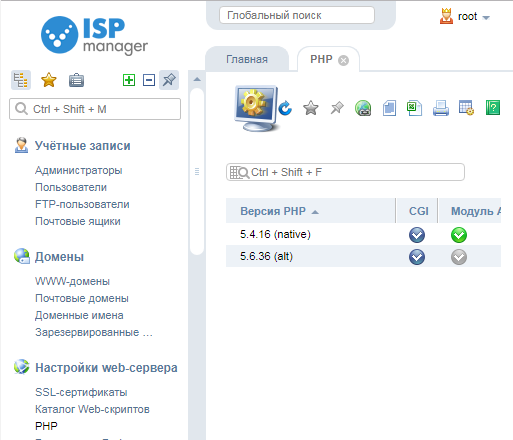
Task: Add PHP page to favorites via star icon
Action: click(311, 108)
